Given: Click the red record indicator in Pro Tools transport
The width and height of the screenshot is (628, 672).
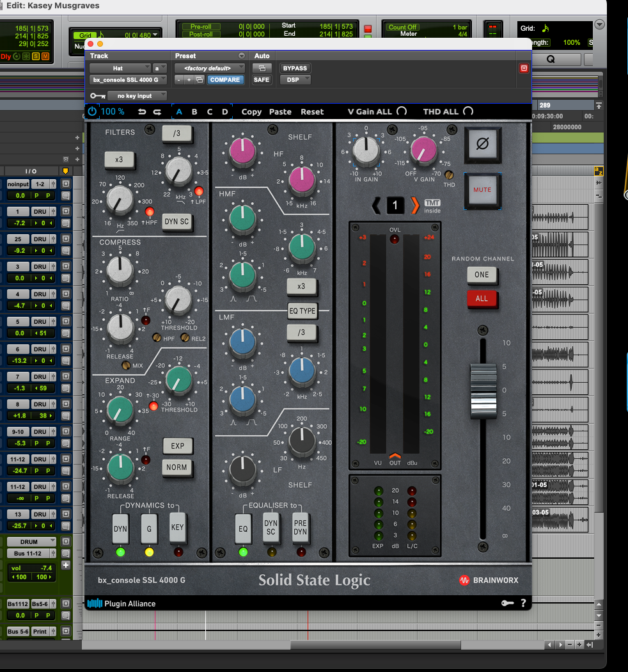Looking at the screenshot, I should pos(368,29).
